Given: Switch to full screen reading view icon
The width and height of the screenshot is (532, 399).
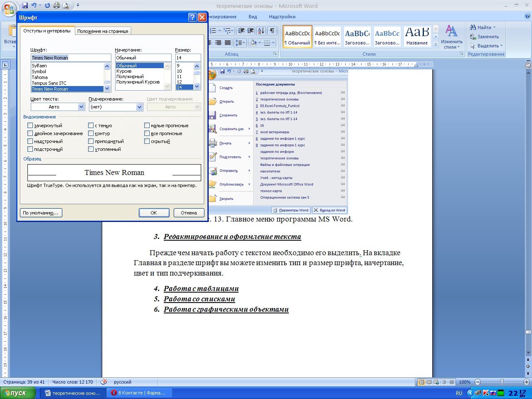Looking at the screenshot, I should pos(429,382).
